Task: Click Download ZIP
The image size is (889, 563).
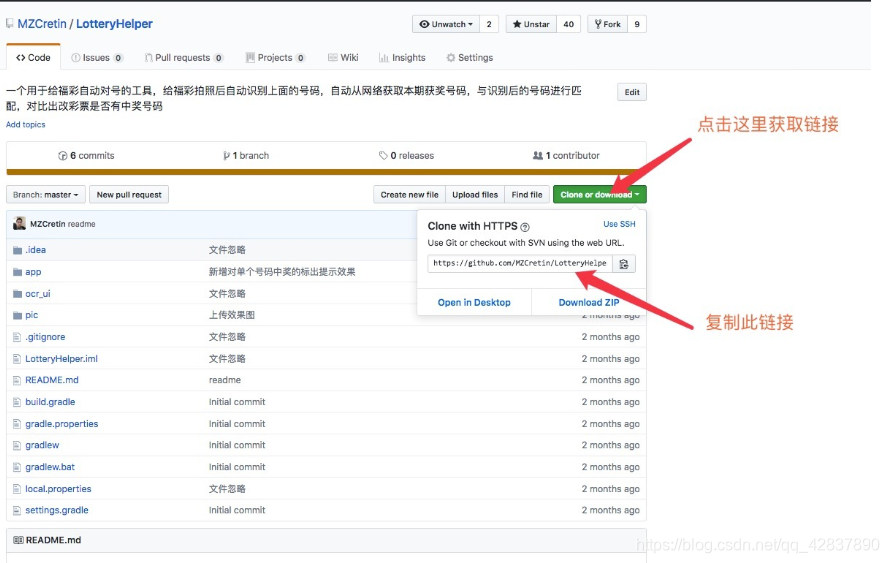Action: [x=589, y=303]
